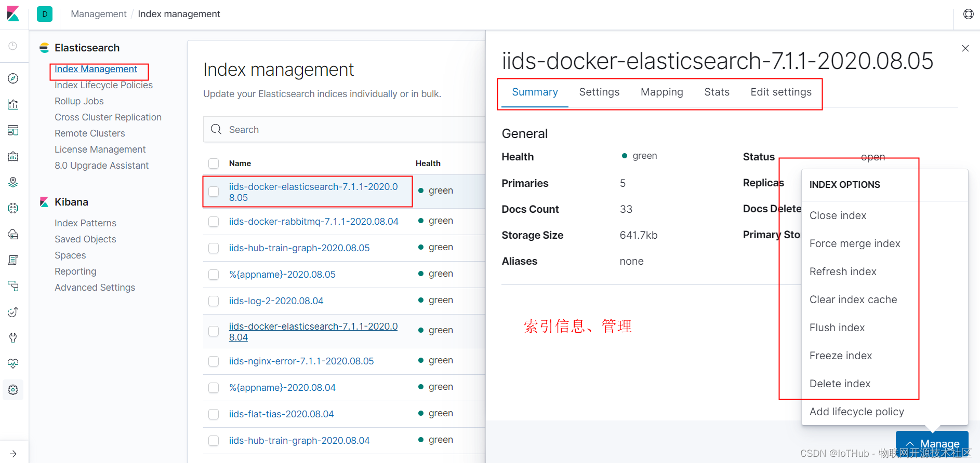980x463 pixels.
Task: Open Remote Clusters link
Action: (x=90, y=133)
